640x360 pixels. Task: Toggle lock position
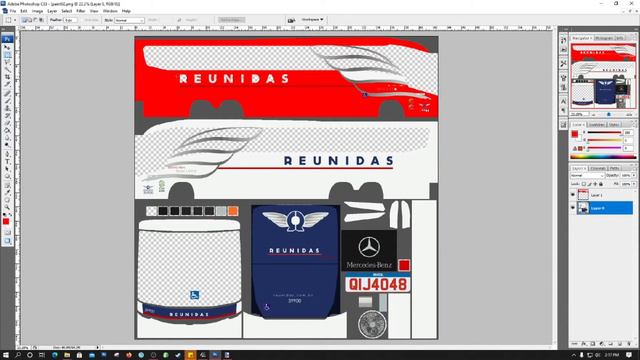(x=595, y=184)
